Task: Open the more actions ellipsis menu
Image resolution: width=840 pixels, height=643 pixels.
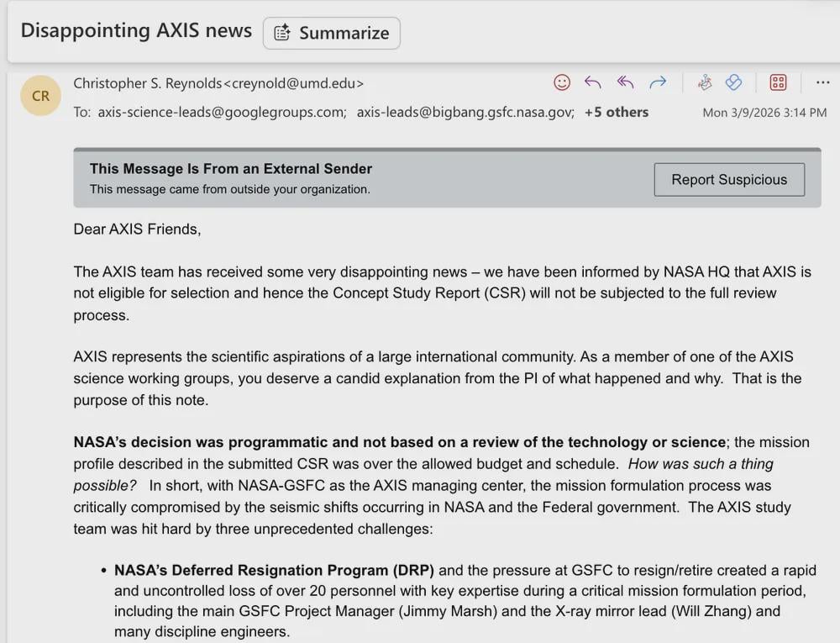Action: click(x=822, y=82)
